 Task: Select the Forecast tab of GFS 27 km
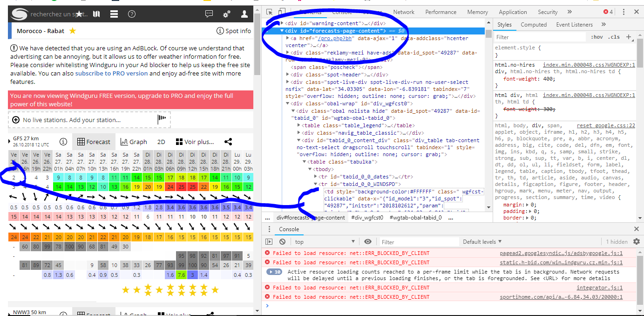click(x=94, y=142)
